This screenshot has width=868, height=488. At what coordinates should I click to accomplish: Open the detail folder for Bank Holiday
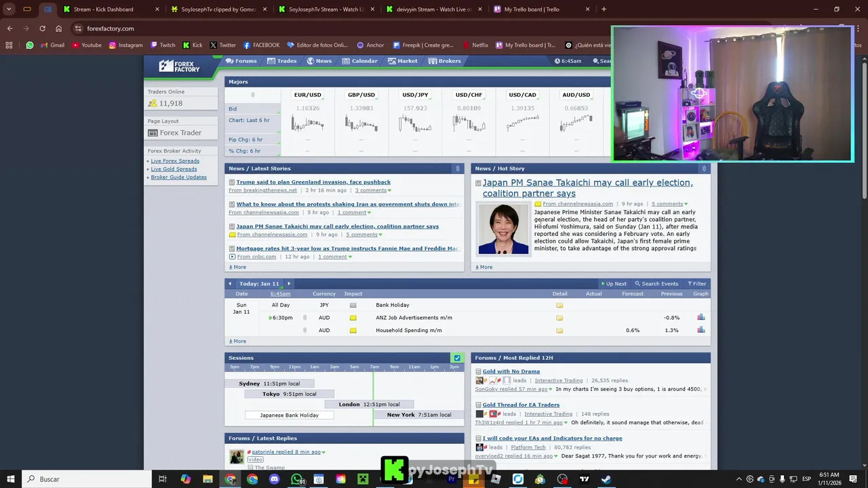[559, 305]
